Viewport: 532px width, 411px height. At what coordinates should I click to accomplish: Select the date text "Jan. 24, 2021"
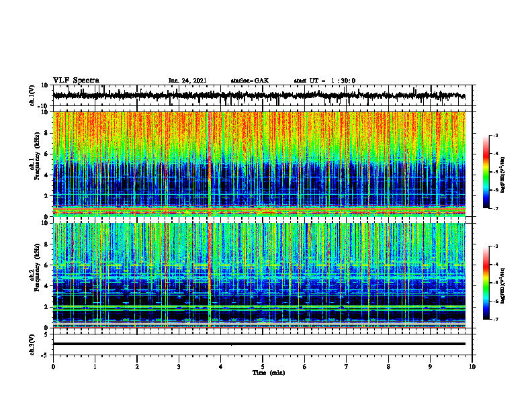coord(187,81)
